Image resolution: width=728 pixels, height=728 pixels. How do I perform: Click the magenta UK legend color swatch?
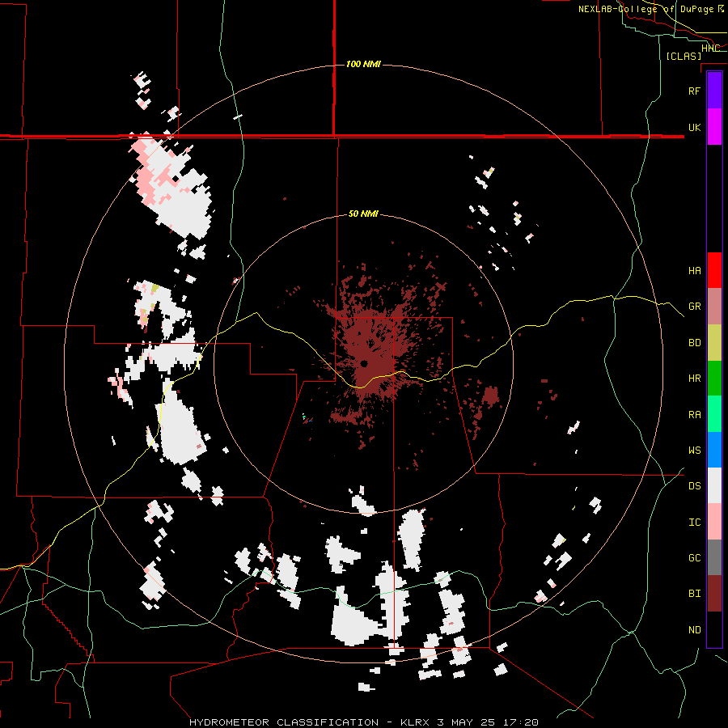(x=714, y=127)
